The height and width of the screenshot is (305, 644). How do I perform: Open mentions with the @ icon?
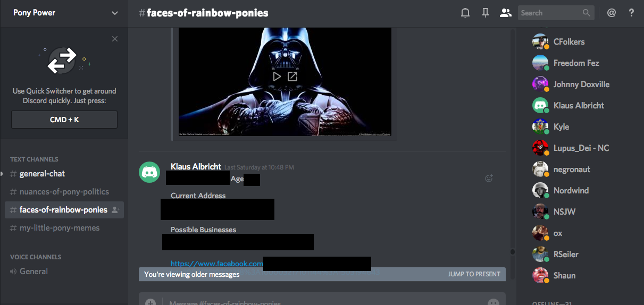coord(611,13)
